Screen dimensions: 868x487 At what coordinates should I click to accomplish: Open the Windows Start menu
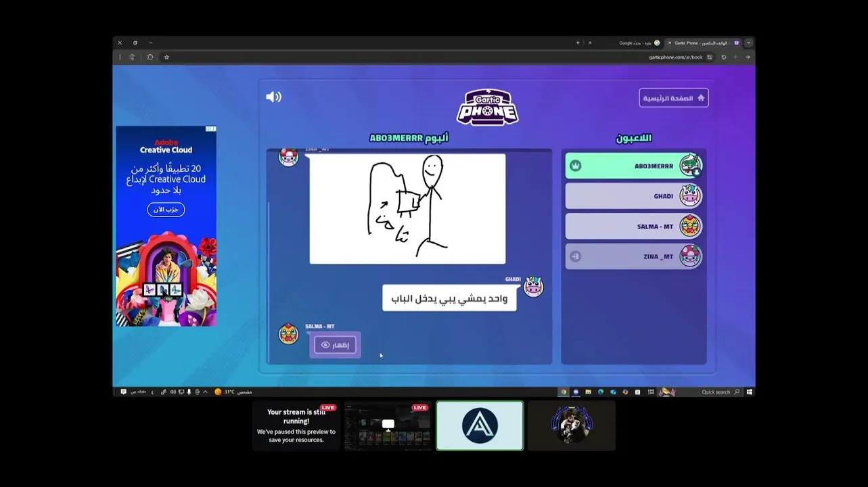tap(750, 392)
